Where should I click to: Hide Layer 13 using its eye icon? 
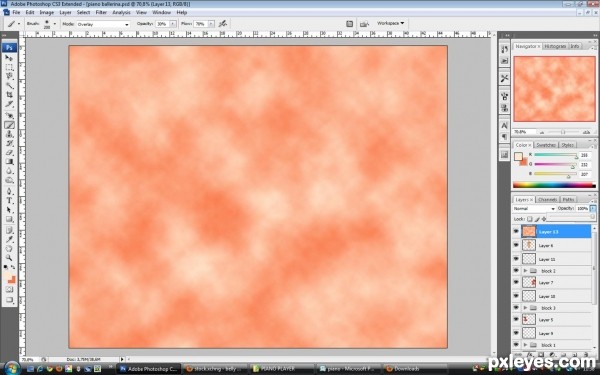516,232
